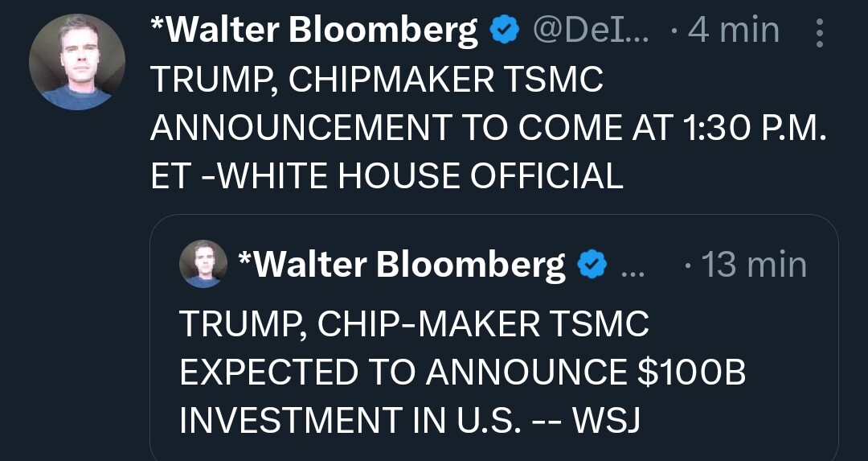Click the blue verified badge on main tweet
Viewport: 868px width, 461px height.
[505, 31]
